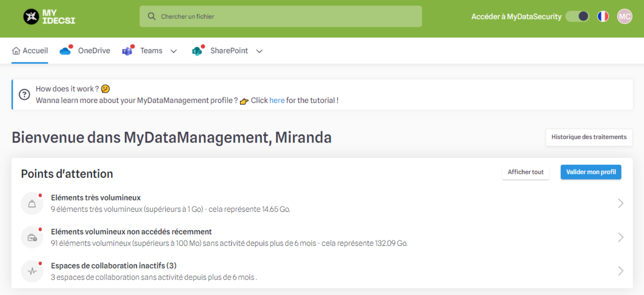The width and height of the screenshot is (644, 295).
Task: Click the search magnifier icon
Action: (152, 16)
